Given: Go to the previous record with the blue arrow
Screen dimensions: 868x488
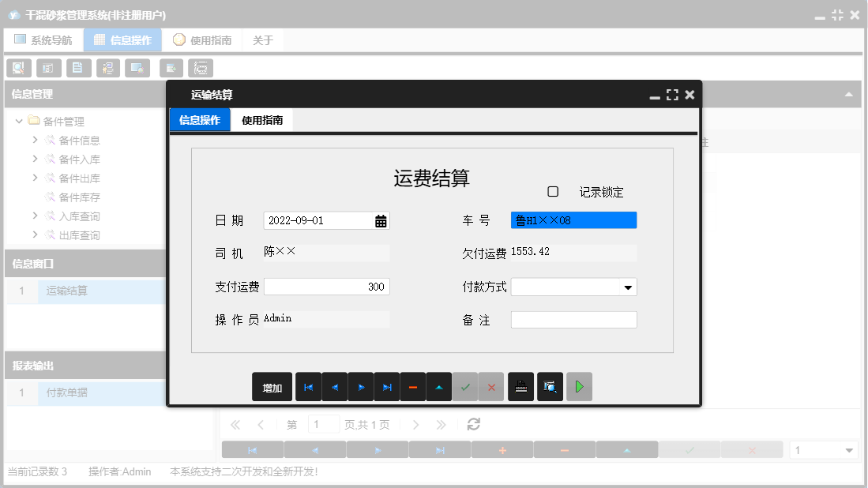Looking at the screenshot, I should pyautogui.click(x=334, y=386).
